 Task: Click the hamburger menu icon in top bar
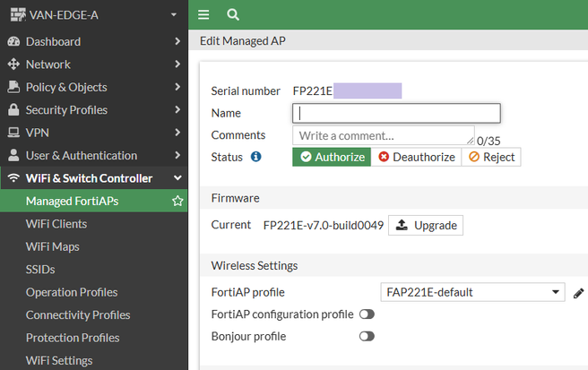[x=203, y=14]
